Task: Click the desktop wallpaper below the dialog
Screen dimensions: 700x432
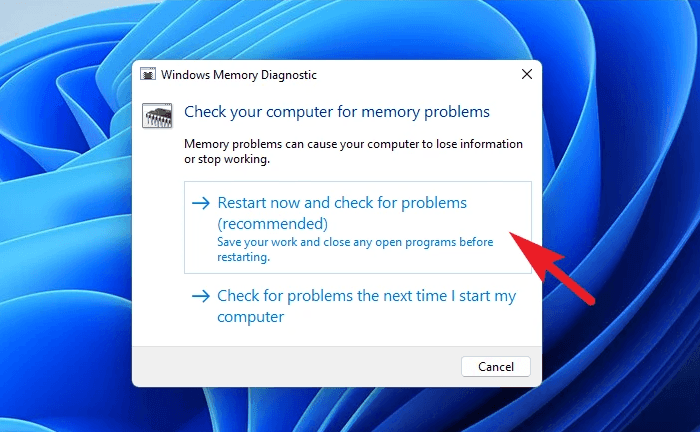Action: click(x=340, y=410)
